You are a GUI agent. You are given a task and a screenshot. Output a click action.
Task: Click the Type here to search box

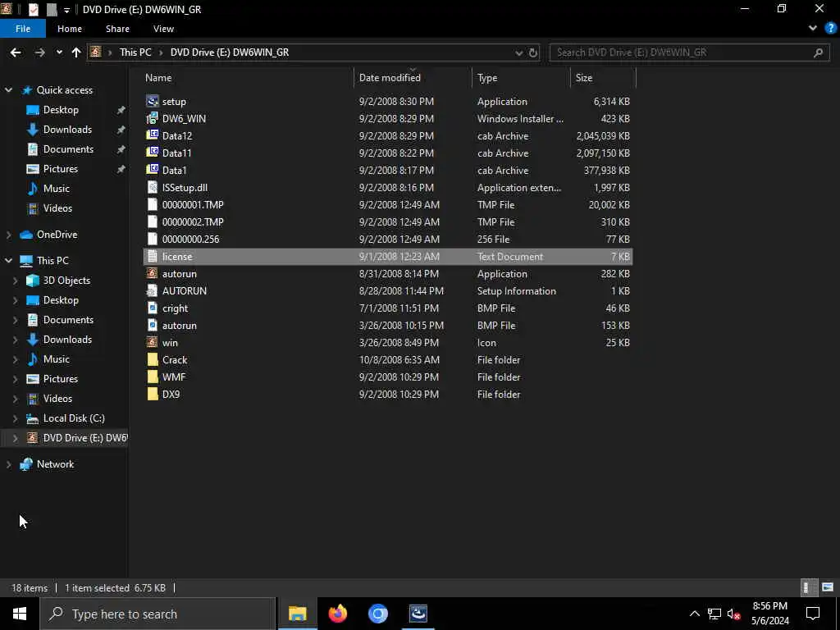coord(157,614)
